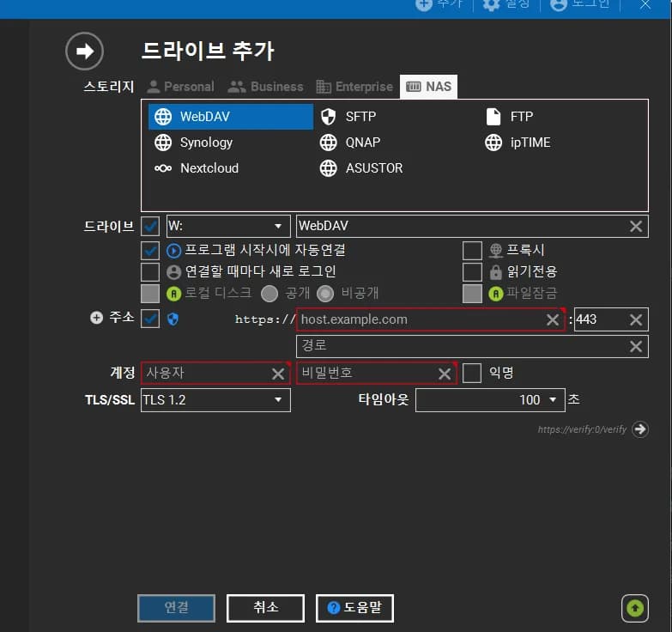Image resolution: width=672 pixels, height=632 pixels.
Task: Select WebDAV storage type
Action: 231,117
